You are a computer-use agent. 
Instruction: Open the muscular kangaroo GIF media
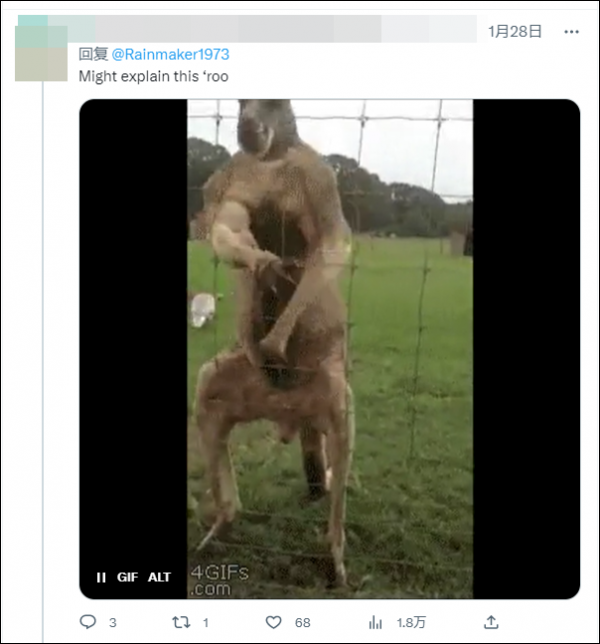click(330, 349)
